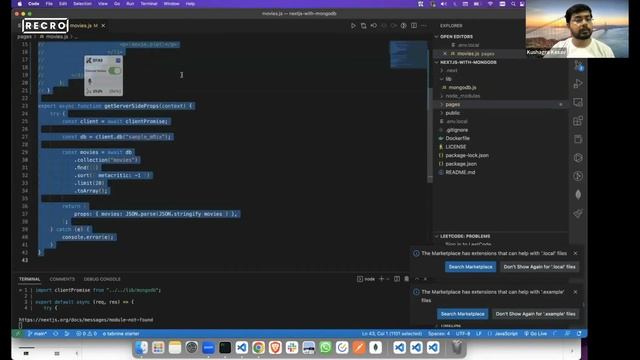
Task: Click the JavaScript language mode
Action: [506, 333]
